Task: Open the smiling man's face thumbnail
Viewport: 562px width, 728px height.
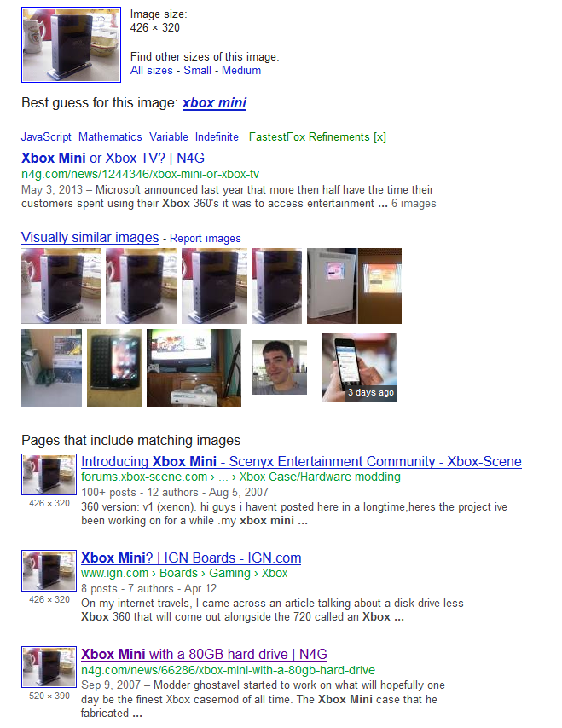Action: coord(280,367)
